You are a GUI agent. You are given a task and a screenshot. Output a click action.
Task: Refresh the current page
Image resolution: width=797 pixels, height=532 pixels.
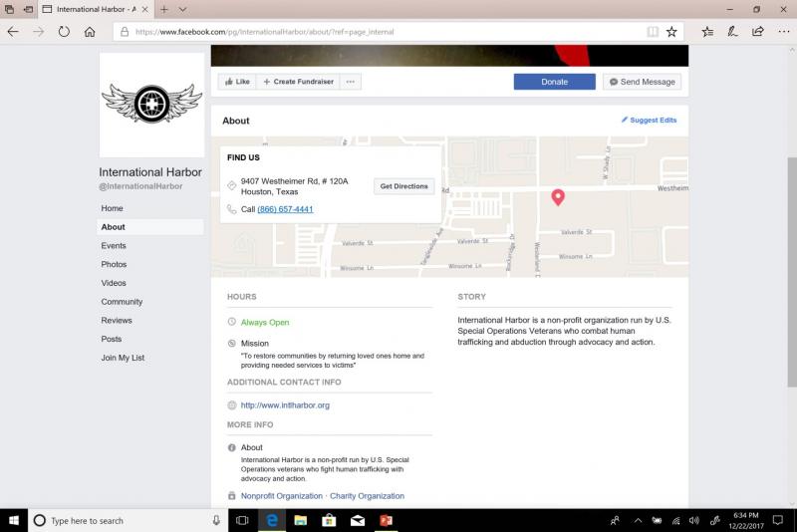tap(64, 32)
